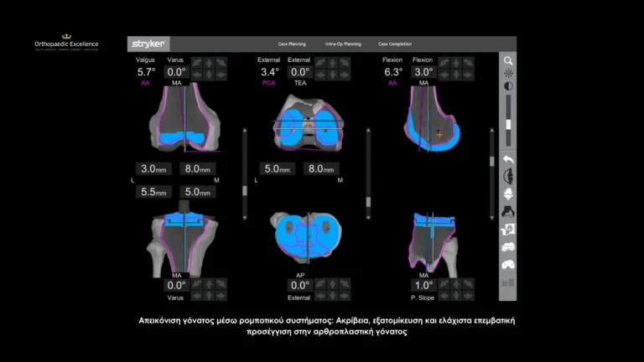Select the 3.0mm lateral femoral resection value
This screenshot has width=644, height=362.
click(153, 168)
